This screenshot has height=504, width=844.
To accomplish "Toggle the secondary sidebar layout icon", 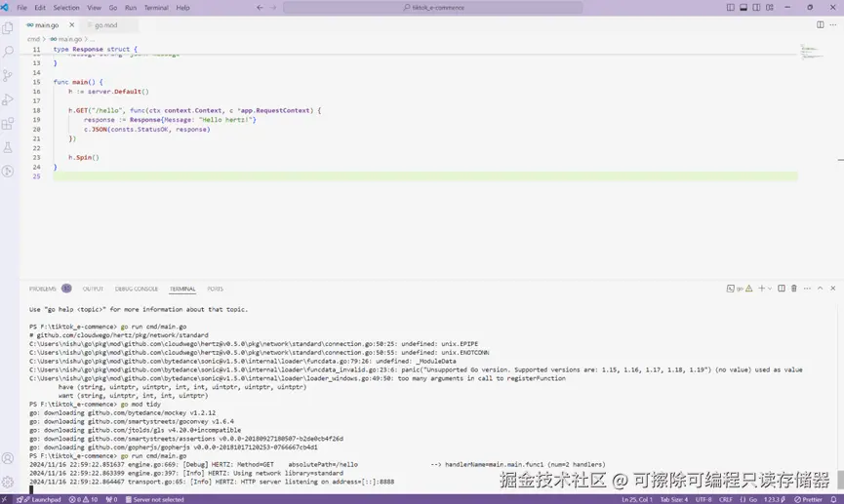I will click(x=756, y=8).
